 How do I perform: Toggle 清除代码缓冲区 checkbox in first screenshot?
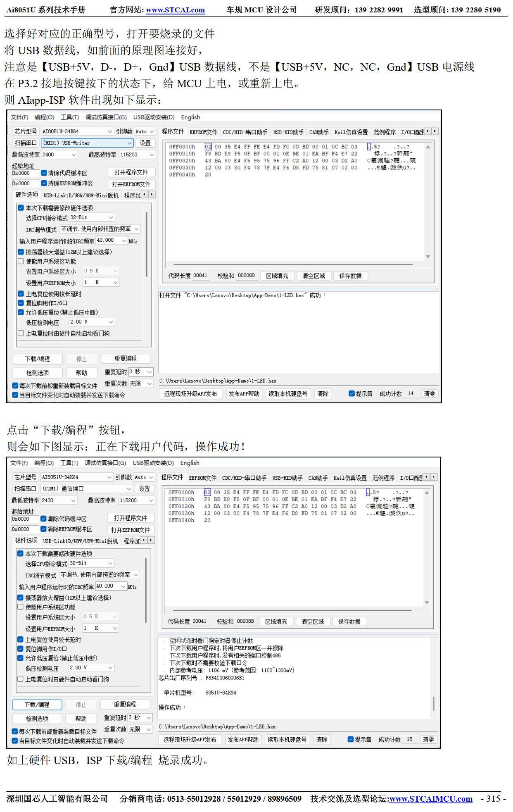[44, 173]
